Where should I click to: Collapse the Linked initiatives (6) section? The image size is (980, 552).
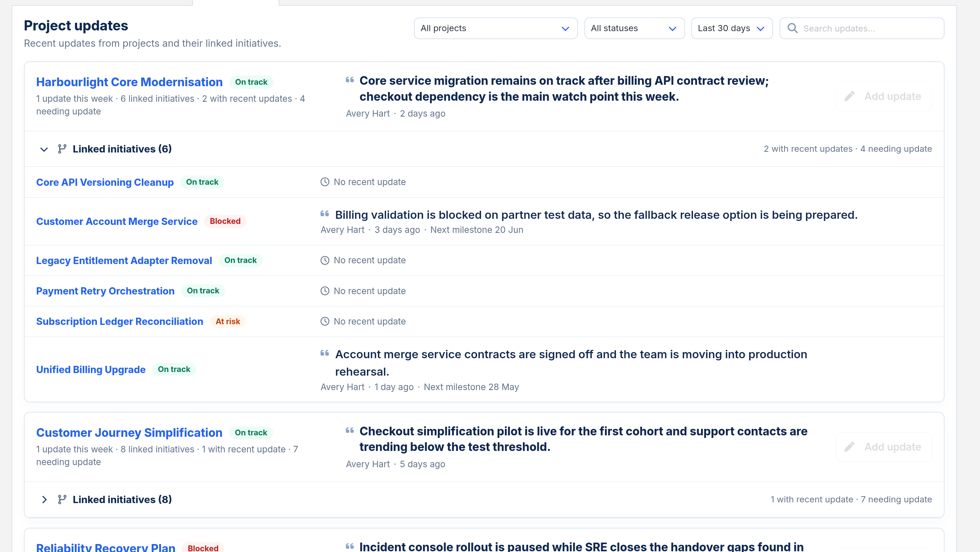(44, 149)
